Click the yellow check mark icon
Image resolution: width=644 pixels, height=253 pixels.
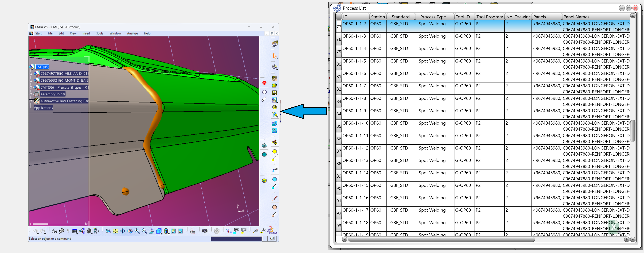tap(264, 180)
